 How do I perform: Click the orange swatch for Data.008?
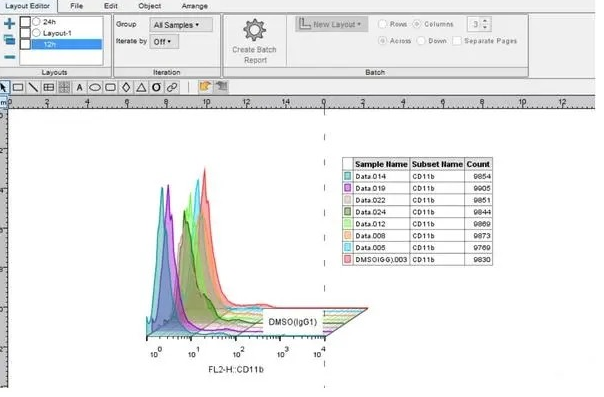click(x=348, y=236)
